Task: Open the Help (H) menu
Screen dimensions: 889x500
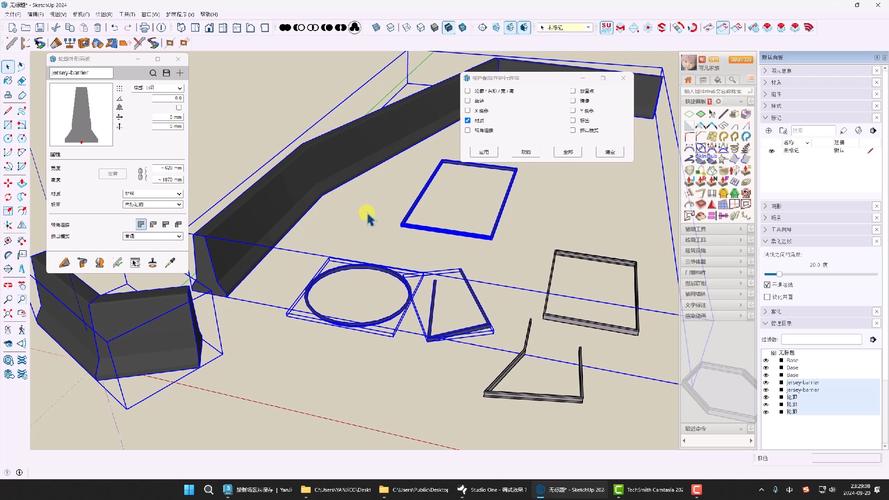Action: pyautogui.click(x=209, y=14)
